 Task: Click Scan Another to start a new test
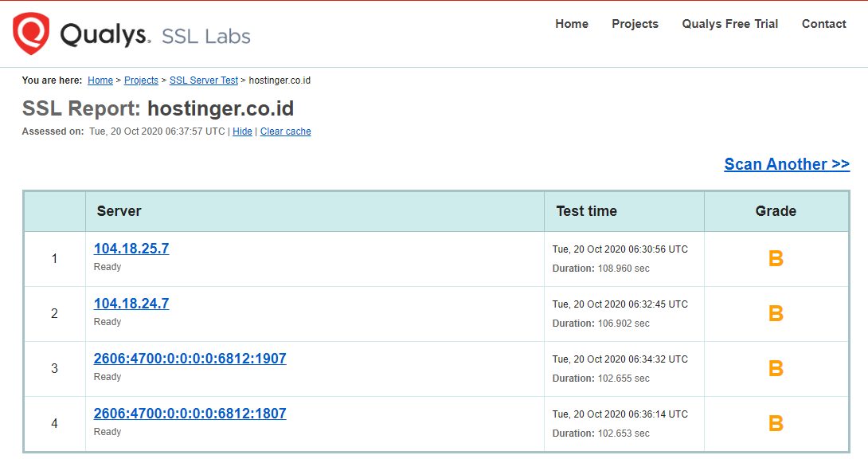point(787,164)
